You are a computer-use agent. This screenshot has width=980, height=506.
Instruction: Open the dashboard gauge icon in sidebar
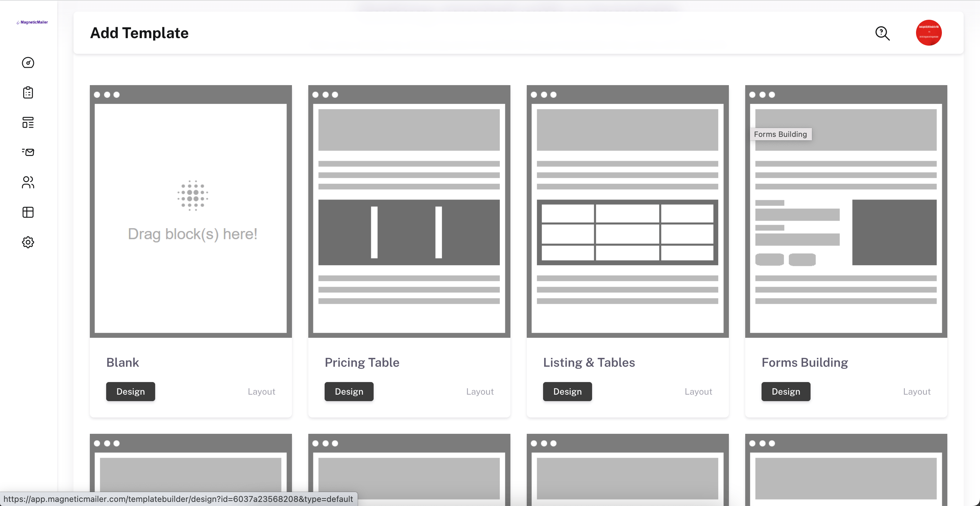coord(28,62)
